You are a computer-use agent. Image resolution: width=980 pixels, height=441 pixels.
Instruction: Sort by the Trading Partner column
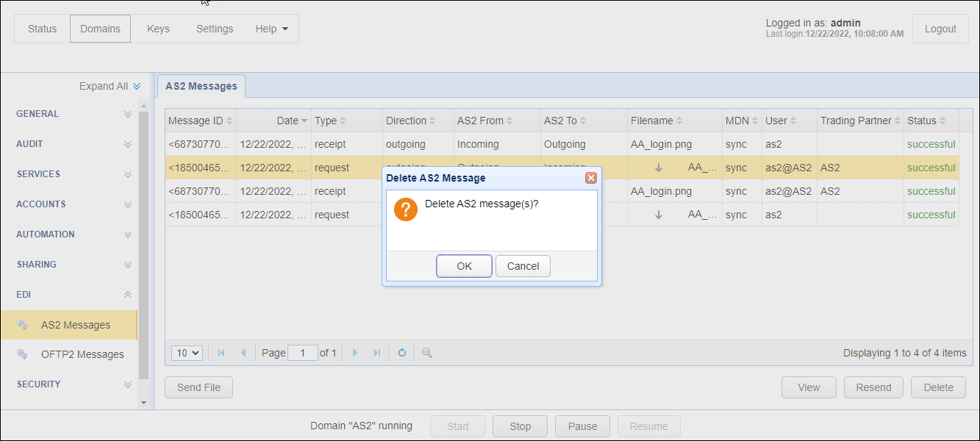(x=860, y=121)
